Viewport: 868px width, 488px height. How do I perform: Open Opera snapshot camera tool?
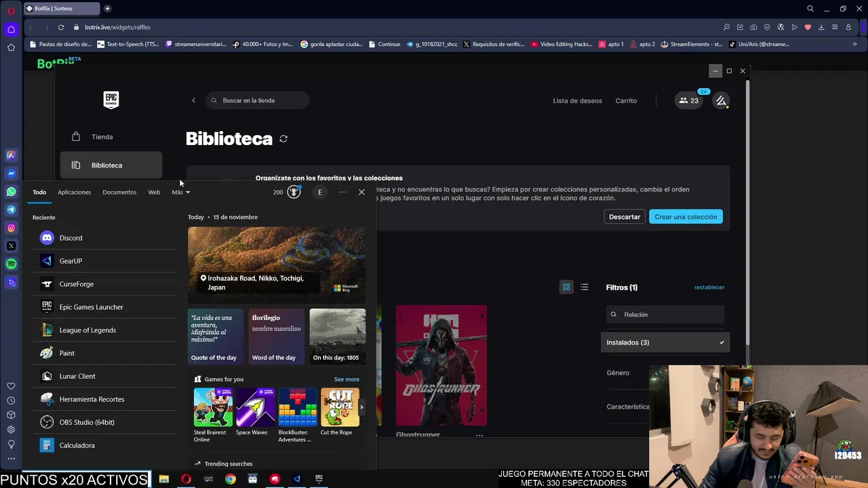click(753, 27)
